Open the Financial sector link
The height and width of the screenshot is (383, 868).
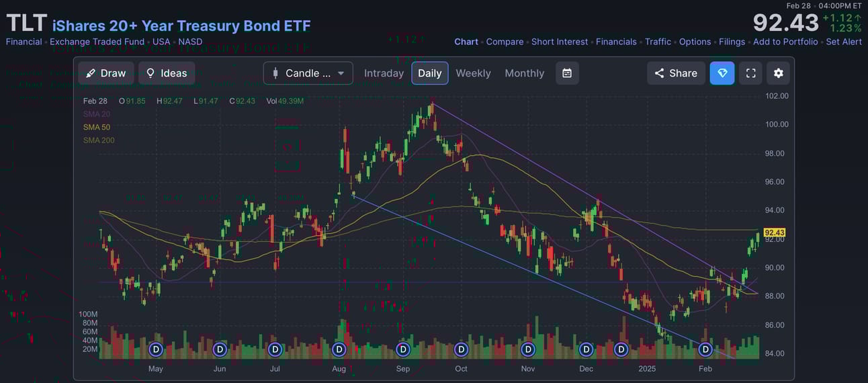click(x=24, y=42)
